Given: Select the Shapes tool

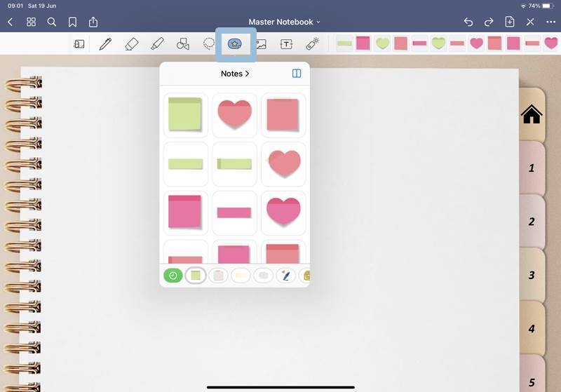Looking at the screenshot, I should click(183, 44).
